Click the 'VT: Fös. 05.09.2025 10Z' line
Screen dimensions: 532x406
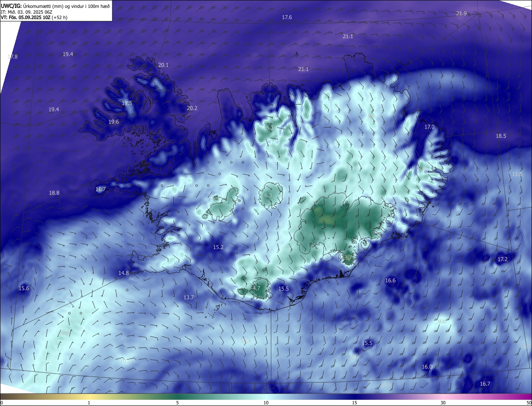click(34, 17)
